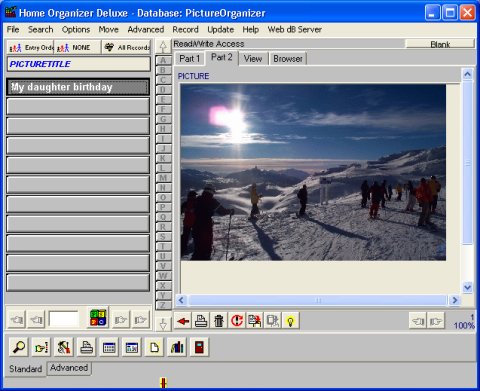Click the printer icon in bottom toolbar
Screen dimensions: 480x391
coord(87,347)
